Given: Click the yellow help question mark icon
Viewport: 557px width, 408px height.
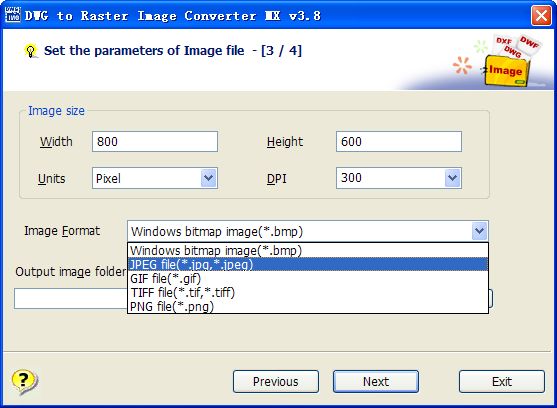Looking at the screenshot, I should pos(24,382).
